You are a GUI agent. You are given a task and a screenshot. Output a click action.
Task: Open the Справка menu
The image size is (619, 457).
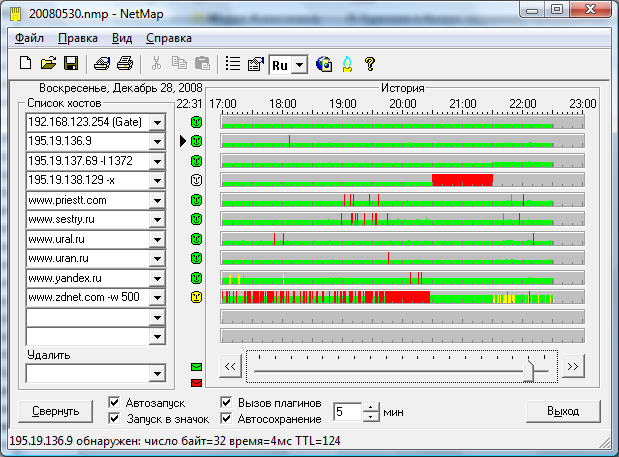pyautogui.click(x=169, y=38)
